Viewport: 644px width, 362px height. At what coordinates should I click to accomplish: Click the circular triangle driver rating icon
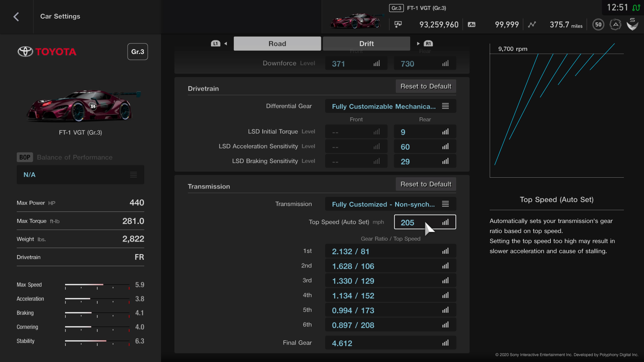point(615,24)
